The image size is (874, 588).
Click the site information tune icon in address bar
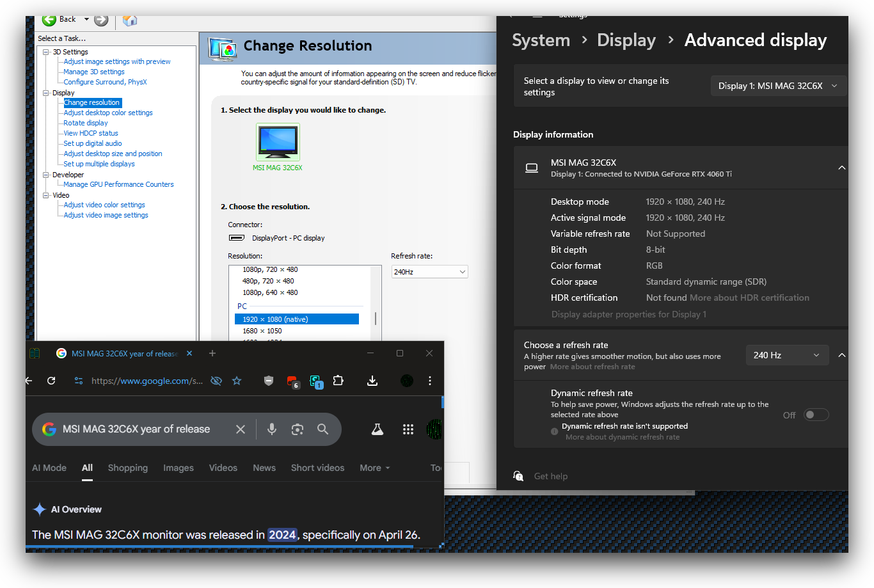coord(79,381)
